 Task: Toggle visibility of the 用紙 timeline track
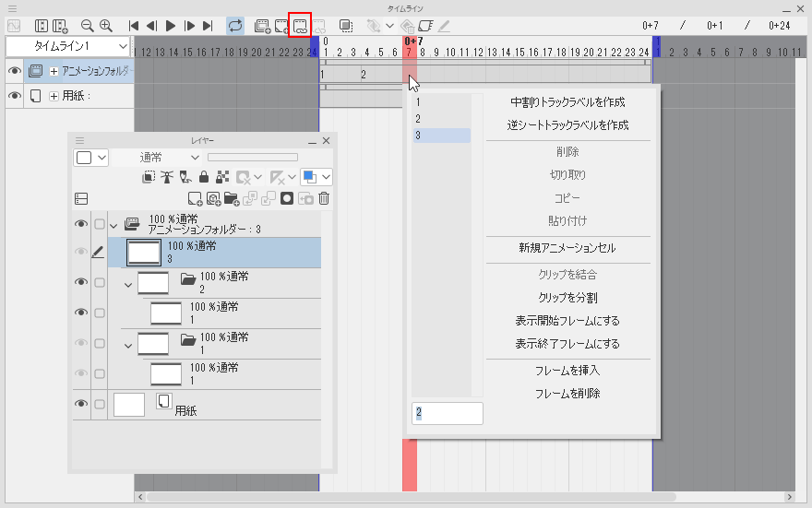coord(15,96)
